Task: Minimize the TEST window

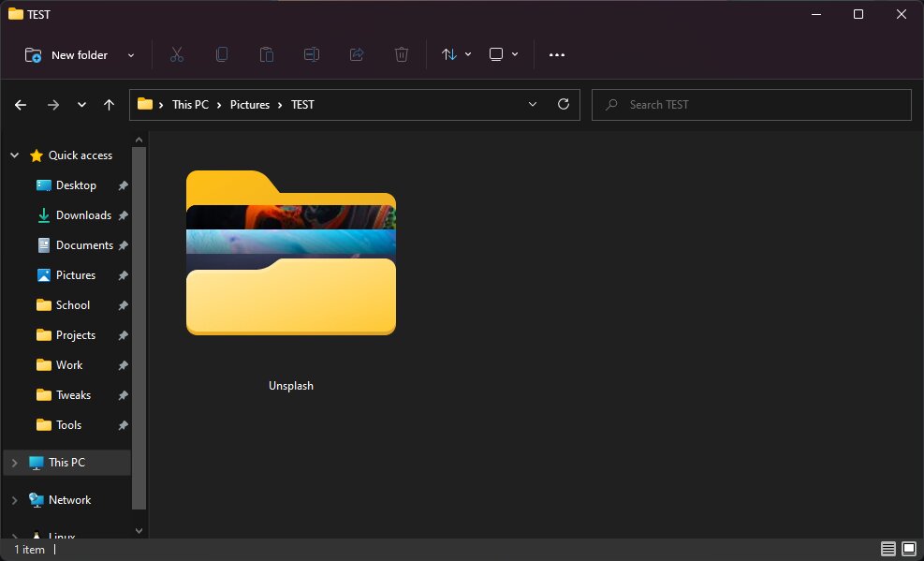Action: (x=816, y=14)
